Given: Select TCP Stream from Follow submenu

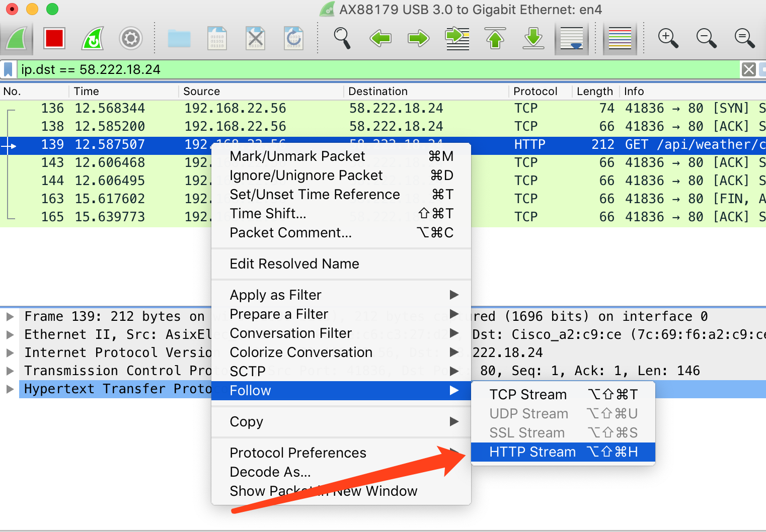Looking at the screenshot, I should pyautogui.click(x=563, y=394).
